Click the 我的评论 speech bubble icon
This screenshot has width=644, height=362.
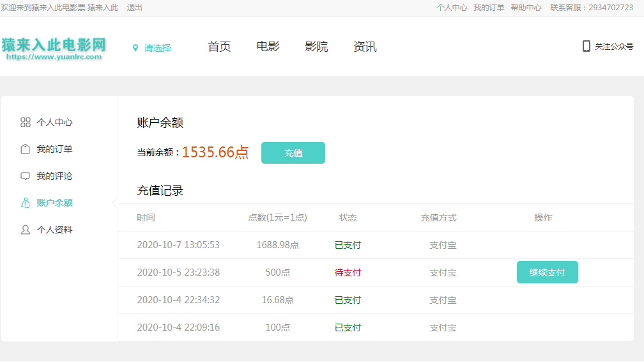pos(25,176)
